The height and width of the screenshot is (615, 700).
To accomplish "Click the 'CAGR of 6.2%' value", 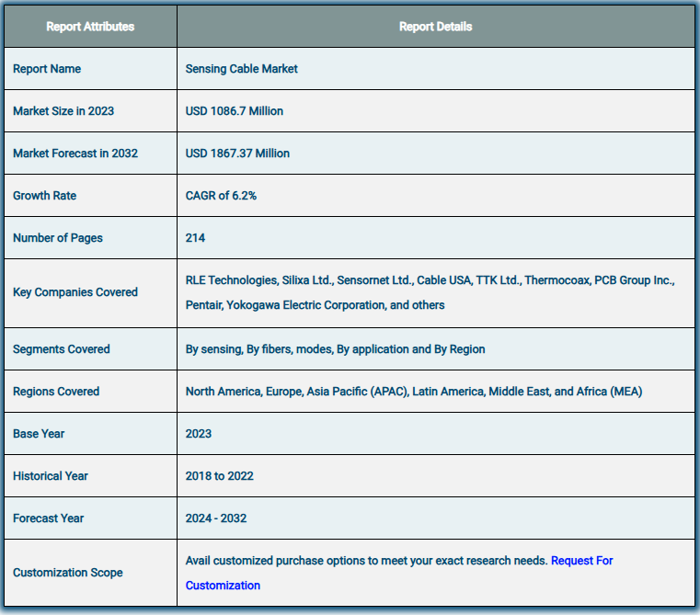I will click(221, 196).
